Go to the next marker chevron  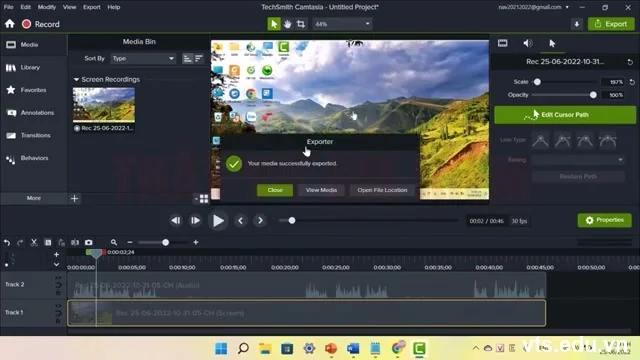click(260, 220)
